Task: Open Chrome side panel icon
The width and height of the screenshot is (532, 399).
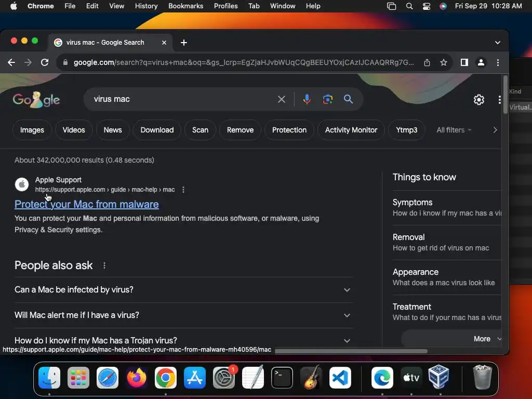Action: [464, 62]
